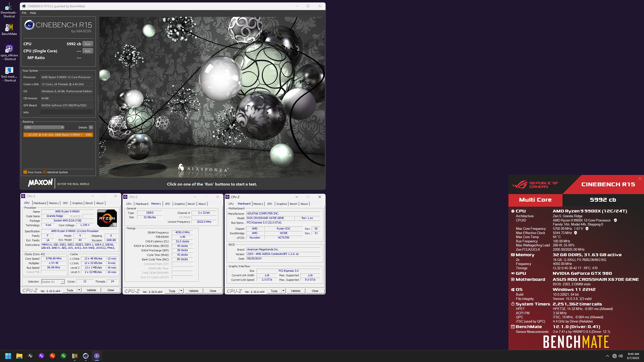Open the About tab in the CPU-Z Mainboard window
644x362 pixels.
pos(304,204)
